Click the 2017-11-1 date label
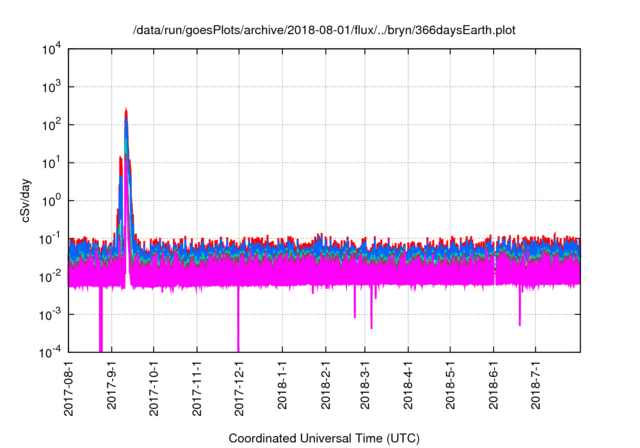The width and height of the screenshot is (640, 448). tap(197, 388)
